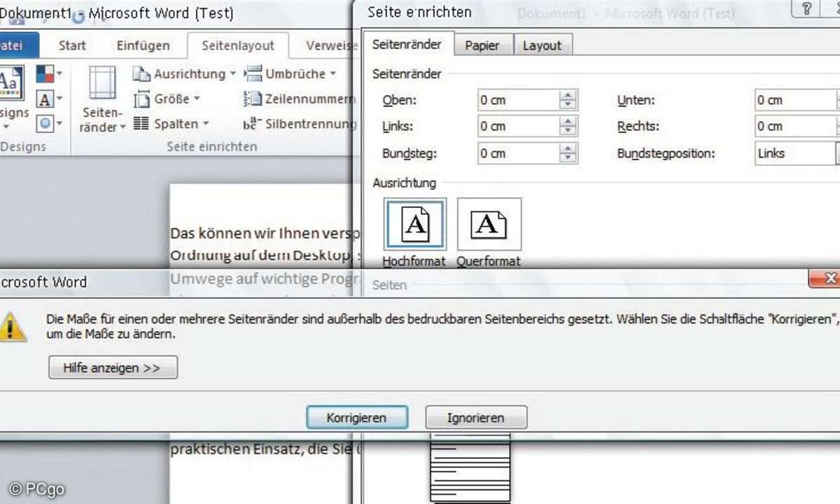Click Hilfe anzeigen >> button
This screenshot has width=840, height=504.
113,367
